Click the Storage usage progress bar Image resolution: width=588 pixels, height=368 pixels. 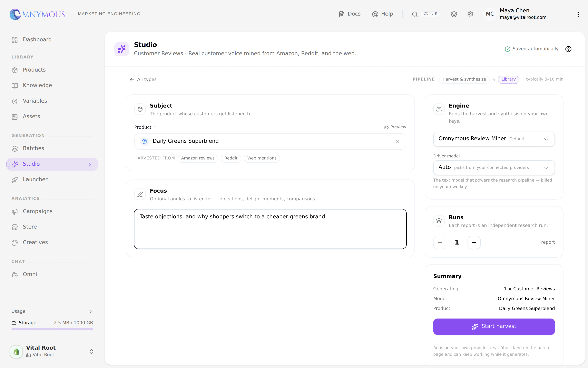pos(52,329)
